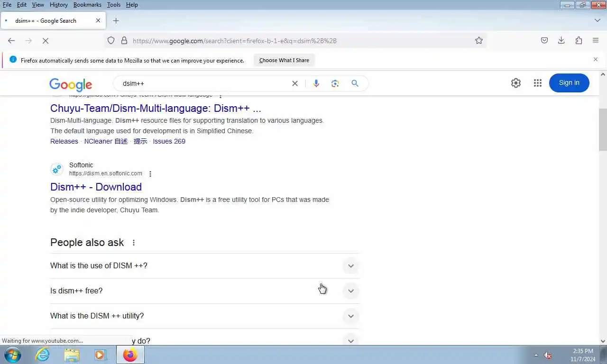Open People also ask options menu
Viewport: 607px width, 364px height.
click(134, 243)
